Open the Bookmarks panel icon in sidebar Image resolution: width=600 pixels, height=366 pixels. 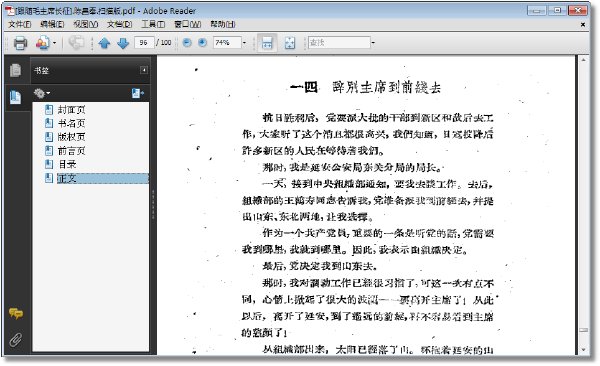tap(16, 97)
